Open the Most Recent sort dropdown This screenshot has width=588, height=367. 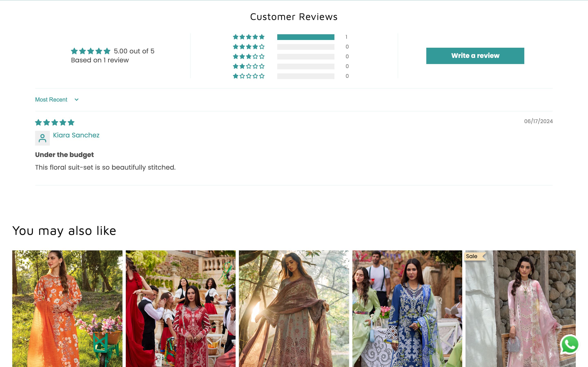[x=51, y=99]
